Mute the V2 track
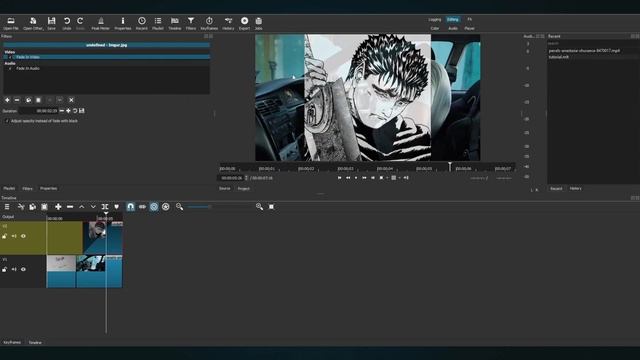The width and height of the screenshot is (640, 360). [x=14, y=236]
